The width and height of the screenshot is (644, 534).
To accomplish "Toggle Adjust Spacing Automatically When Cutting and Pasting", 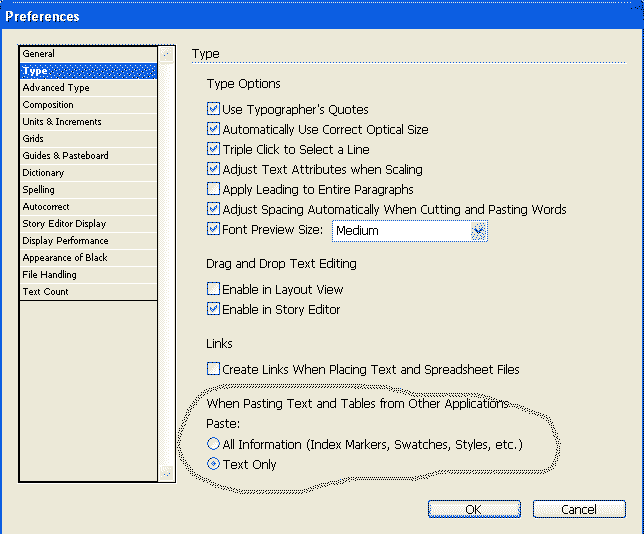I will 213,209.
